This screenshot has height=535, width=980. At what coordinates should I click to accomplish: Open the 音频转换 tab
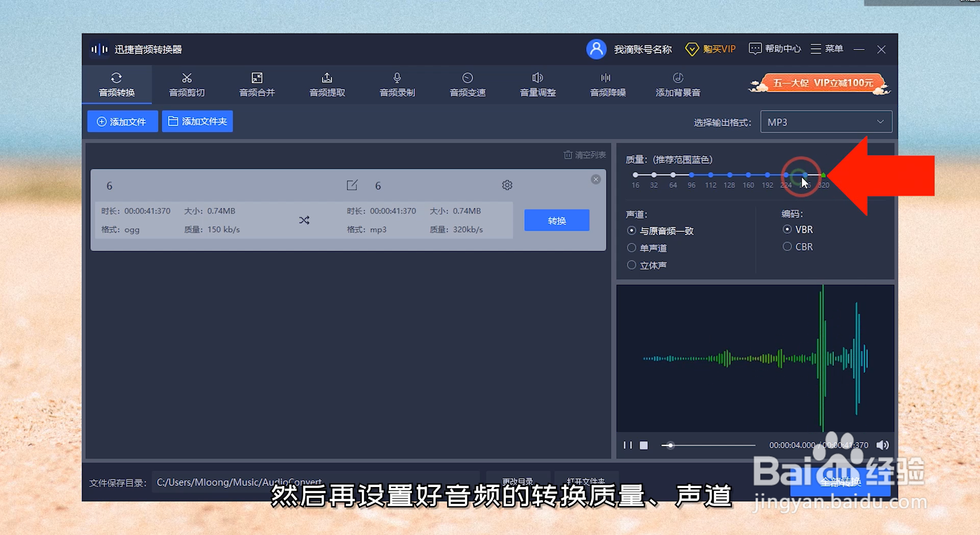coord(116,85)
